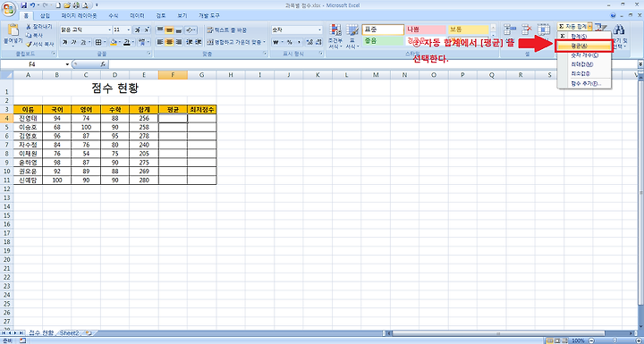The width and height of the screenshot is (644, 344).
Task: Activate the 서식 복사 format painter
Action: tap(40, 44)
